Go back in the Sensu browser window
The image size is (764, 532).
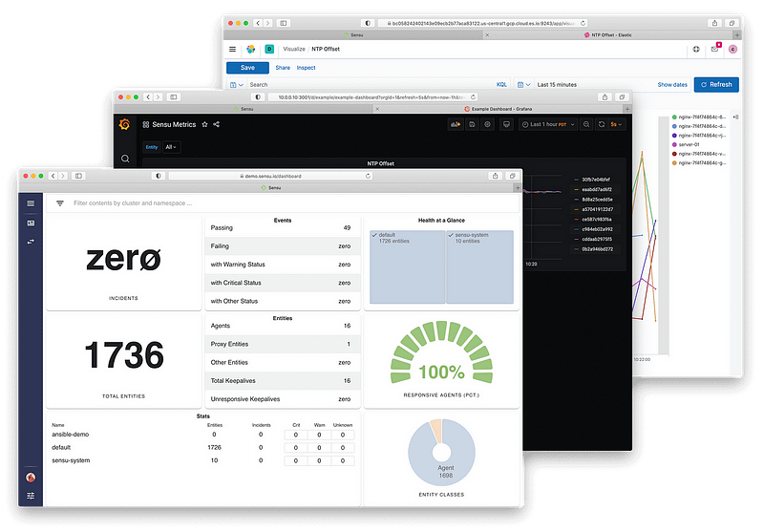click(x=53, y=176)
